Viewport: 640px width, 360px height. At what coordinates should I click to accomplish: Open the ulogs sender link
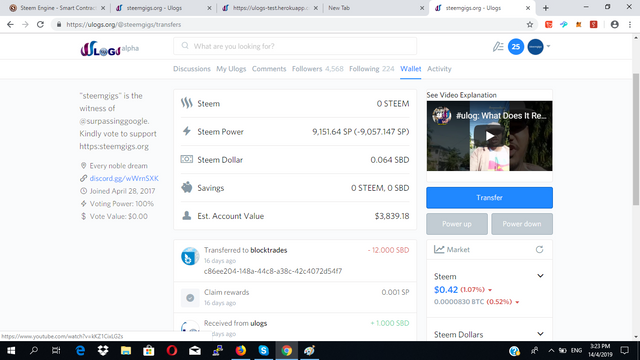258,323
